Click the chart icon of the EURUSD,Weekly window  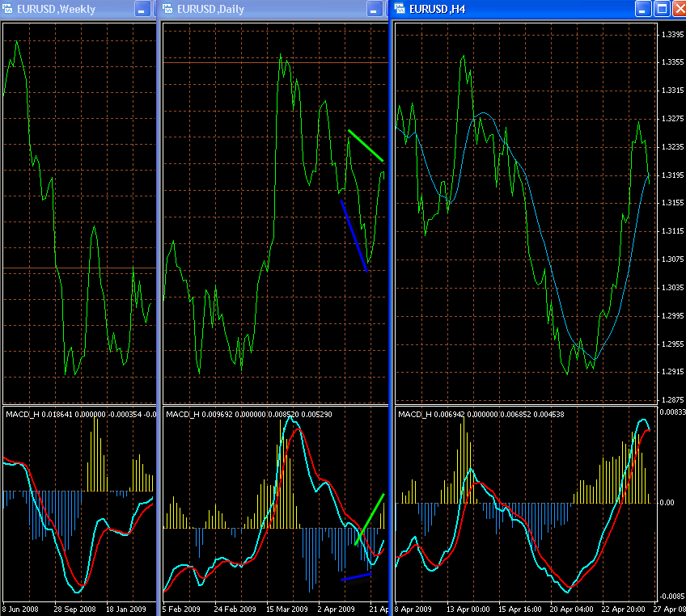(x=7, y=9)
